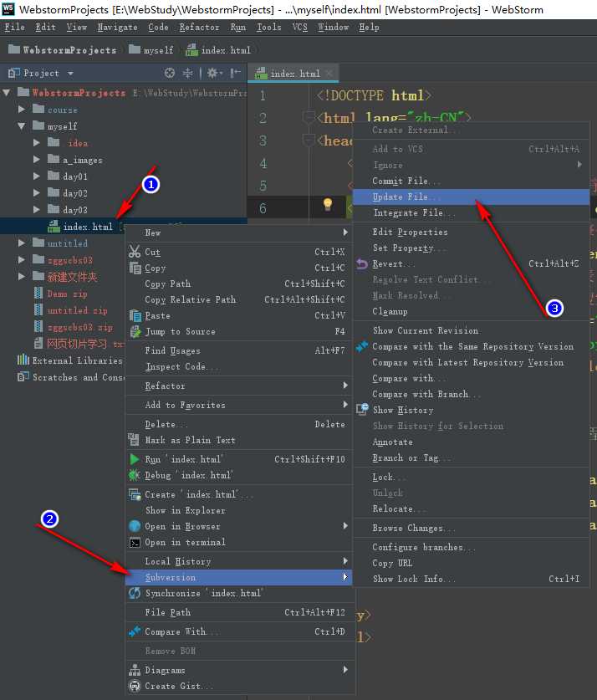Click the Diagrams icon
This screenshot has width=597, height=700.
click(x=135, y=670)
